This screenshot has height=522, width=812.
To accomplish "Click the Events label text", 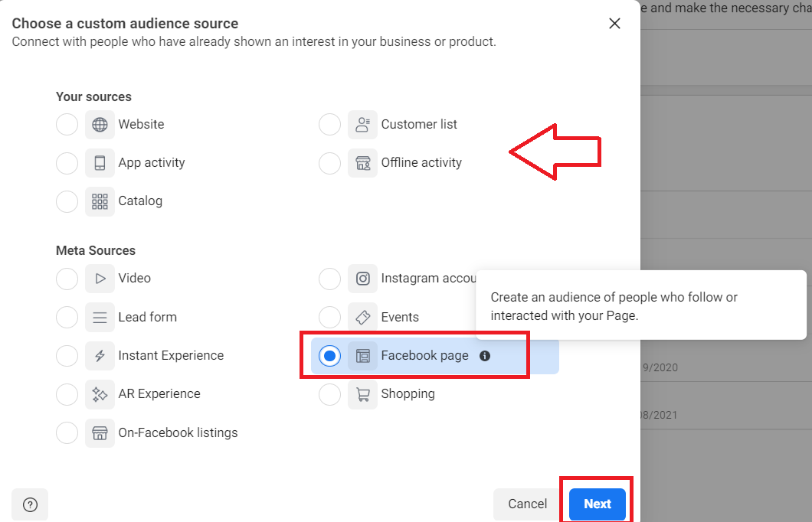I will click(x=400, y=317).
